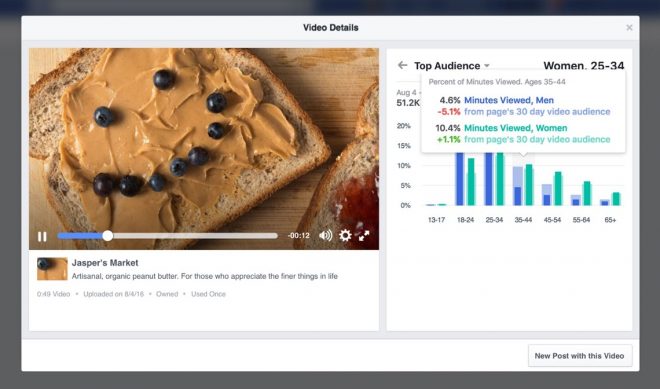This screenshot has height=389, width=660.
Task: Click the 'Used Once' text
Action: click(208, 294)
